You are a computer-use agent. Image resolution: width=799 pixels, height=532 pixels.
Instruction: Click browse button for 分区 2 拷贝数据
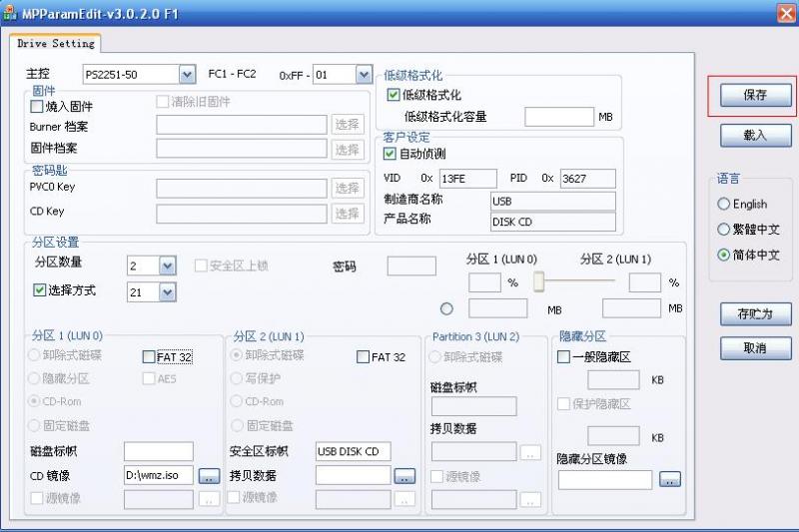pos(403,476)
